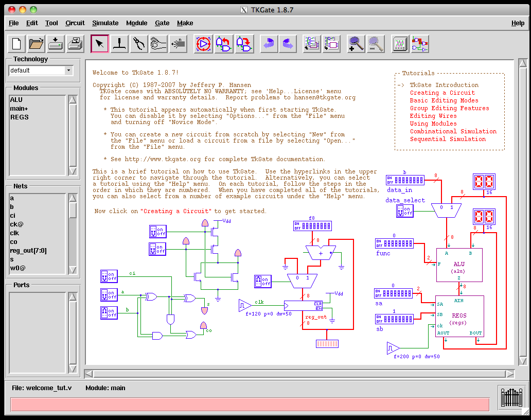Image resolution: width=531 pixels, height=420 pixels.
Task: Open the Tool menu
Action: pos(51,23)
